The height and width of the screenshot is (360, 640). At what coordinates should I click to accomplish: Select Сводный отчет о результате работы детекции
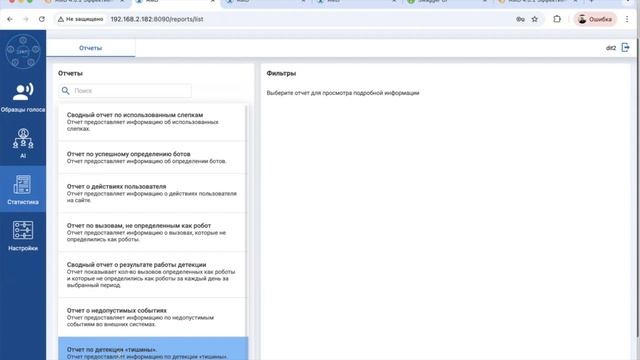[153, 275]
